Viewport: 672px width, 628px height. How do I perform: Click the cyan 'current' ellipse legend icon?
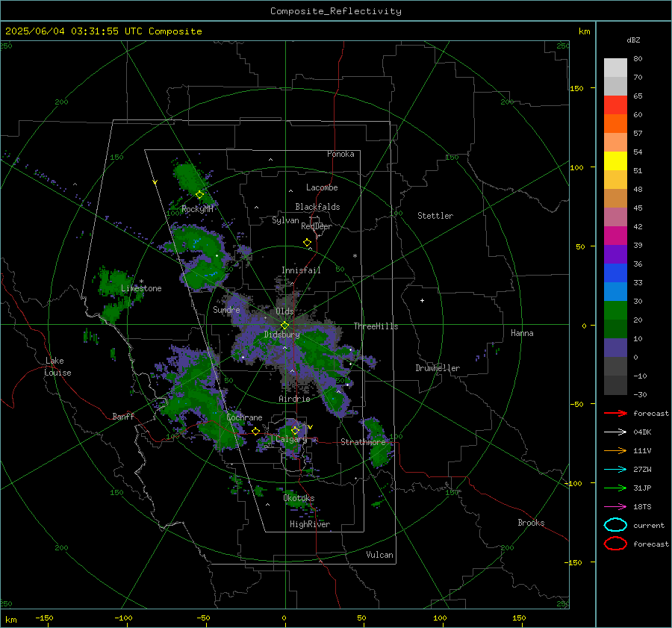coord(615,525)
